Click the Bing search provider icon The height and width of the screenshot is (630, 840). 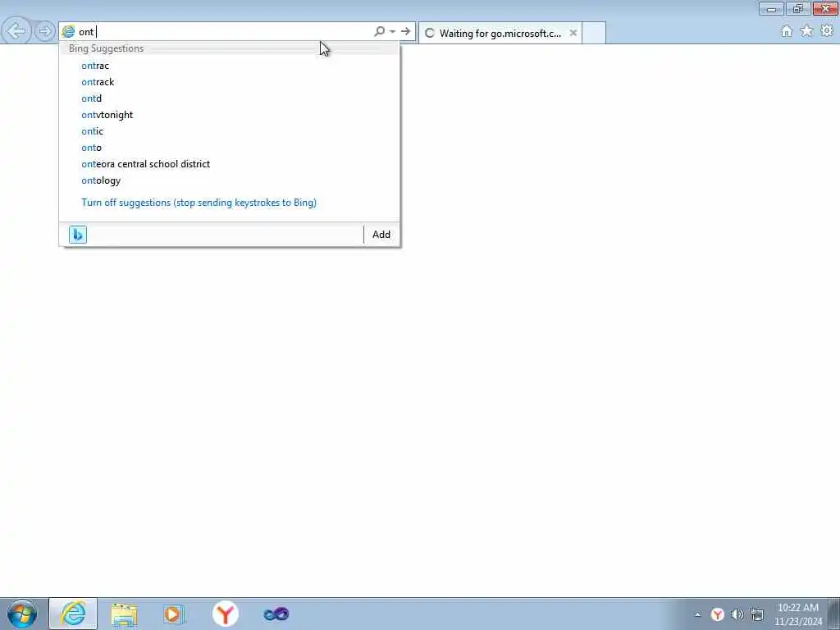coord(78,235)
